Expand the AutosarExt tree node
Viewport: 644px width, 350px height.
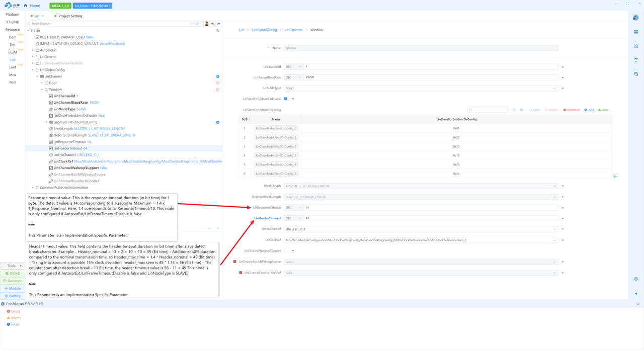click(x=33, y=50)
